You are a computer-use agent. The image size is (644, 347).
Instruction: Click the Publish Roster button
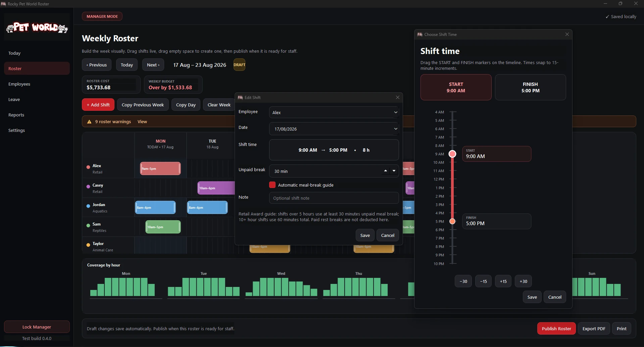pyautogui.click(x=556, y=329)
